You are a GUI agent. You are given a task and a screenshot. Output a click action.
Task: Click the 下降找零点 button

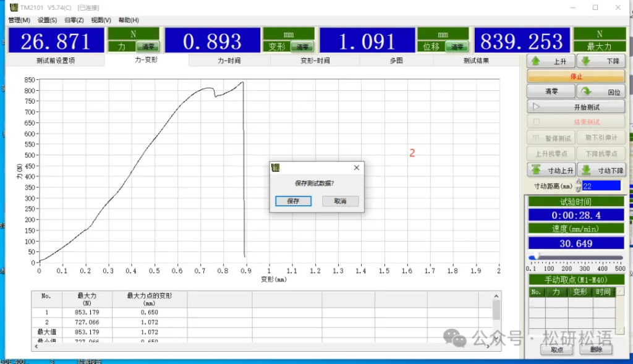point(601,154)
